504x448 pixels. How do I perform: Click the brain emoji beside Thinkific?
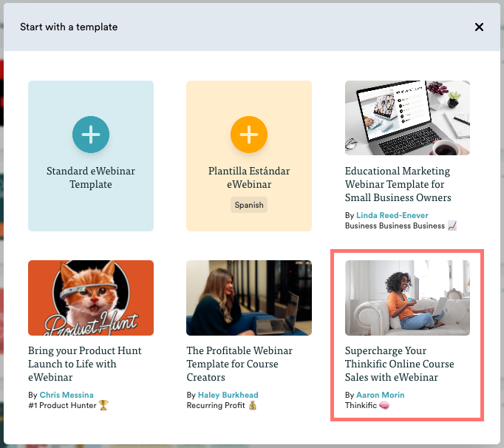pyautogui.click(x=384, y=406)
